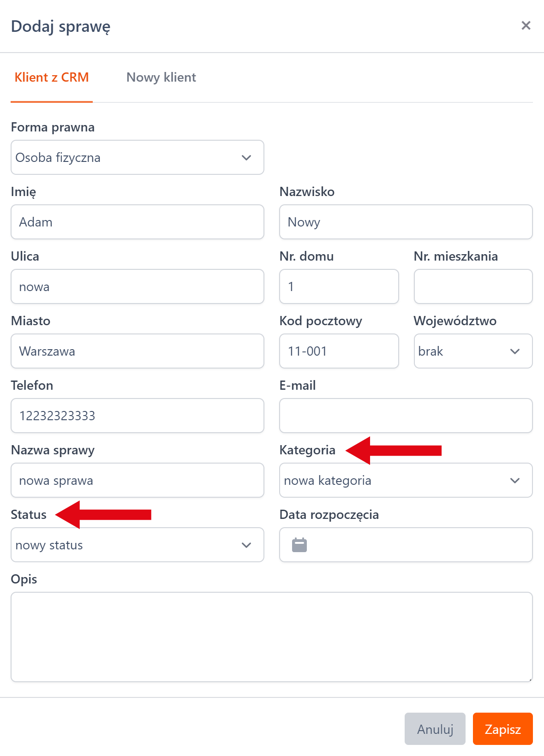Viewport: 544px width, 756px height.
Task: Click into the Nazwisko field
Action: tap(406, 222)
